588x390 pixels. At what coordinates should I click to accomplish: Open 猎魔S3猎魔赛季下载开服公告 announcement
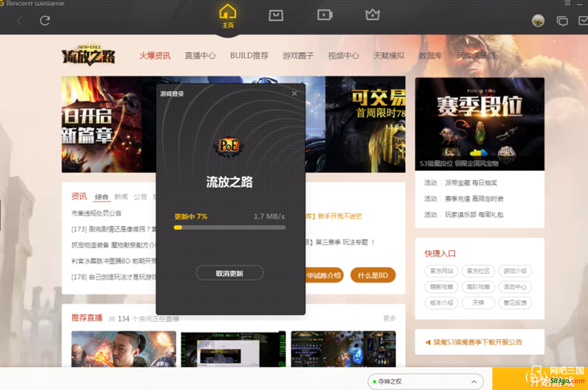(478, 342)
